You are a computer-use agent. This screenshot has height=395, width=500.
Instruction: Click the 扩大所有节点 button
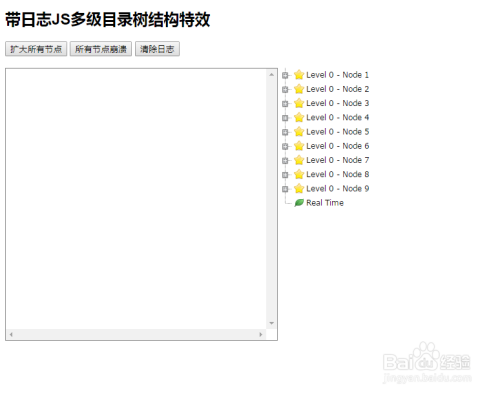pos(36,49)
